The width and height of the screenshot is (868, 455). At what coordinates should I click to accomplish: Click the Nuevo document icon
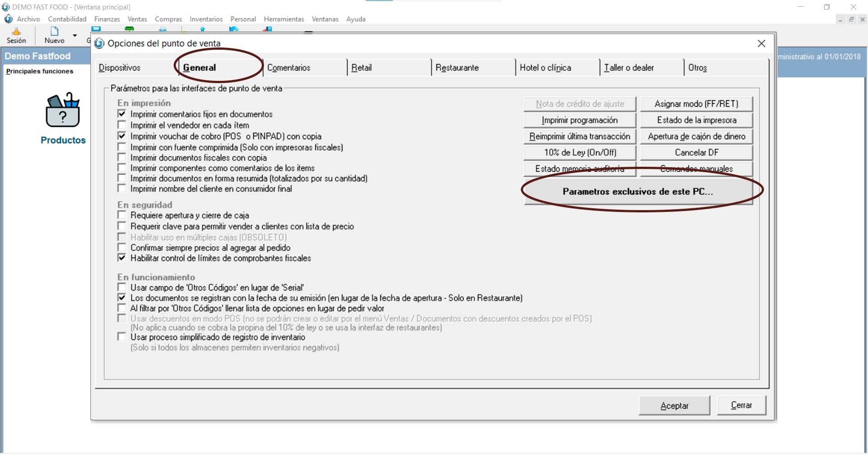(x=54, y=32)
